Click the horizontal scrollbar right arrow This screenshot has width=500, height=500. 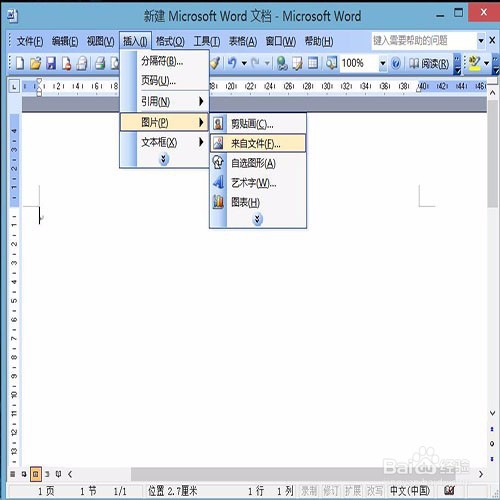point(481,474)
